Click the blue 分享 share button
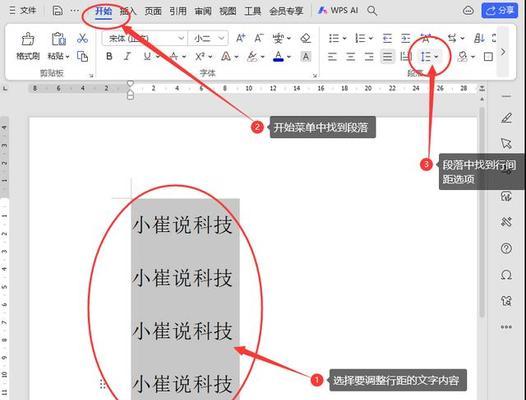The image size is (526, 400). (499, 10)
